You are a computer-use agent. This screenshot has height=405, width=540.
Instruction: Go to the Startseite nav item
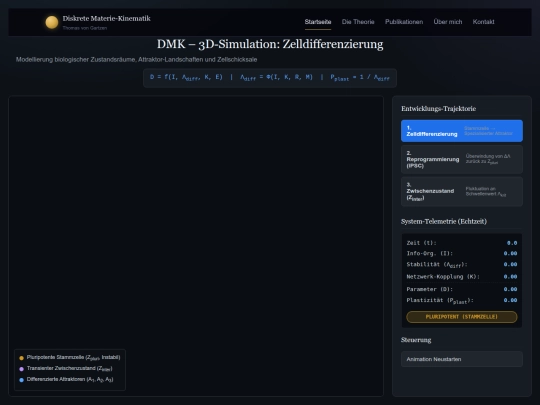[318, 22]
